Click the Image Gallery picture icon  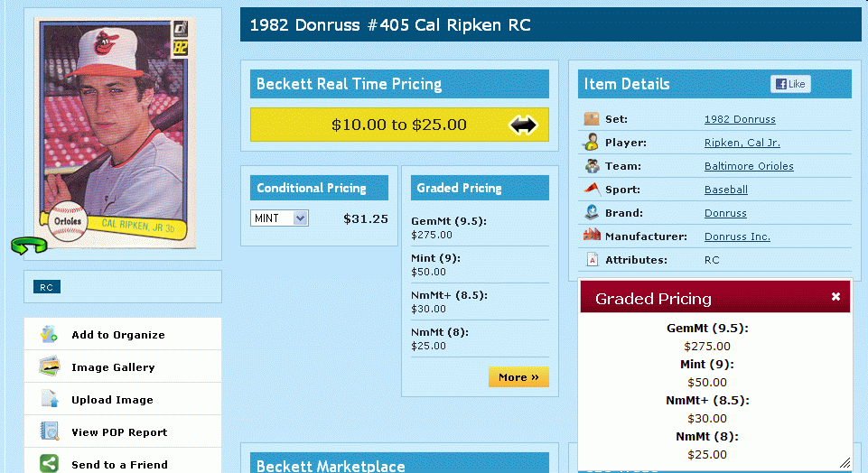click(x=49, y=366)
